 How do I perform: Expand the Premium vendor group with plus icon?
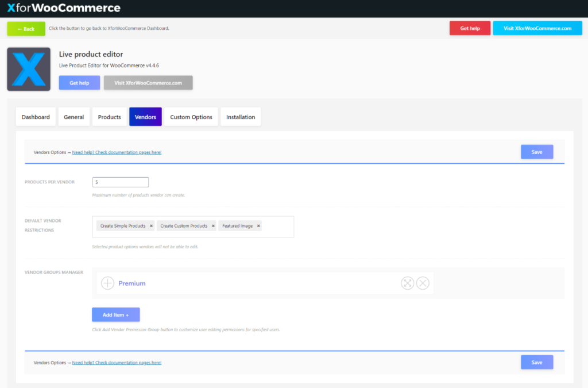107,283
